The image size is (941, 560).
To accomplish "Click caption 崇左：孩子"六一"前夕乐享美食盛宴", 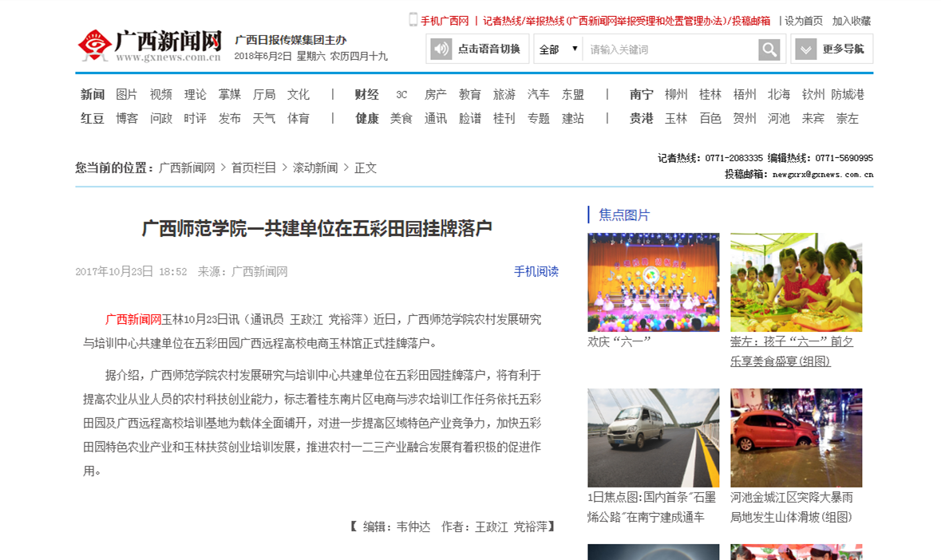I will click(792, 351).
